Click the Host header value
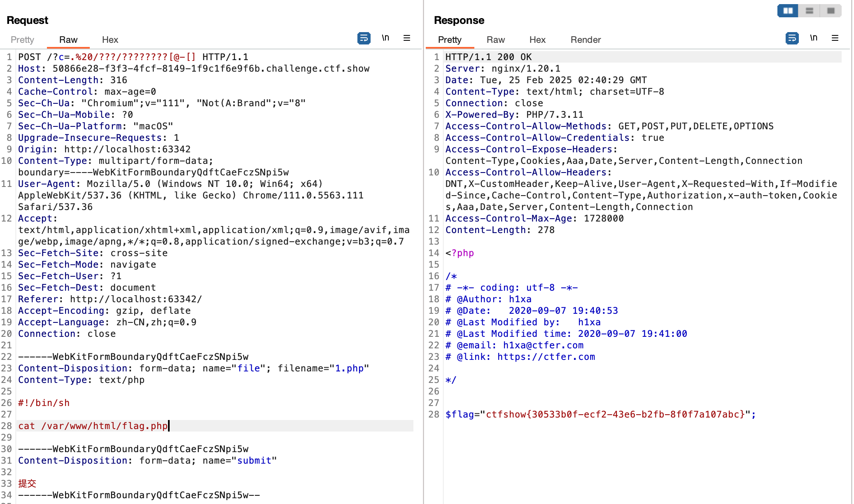This screenshot has height=504, width=854. tap(211, 68)
